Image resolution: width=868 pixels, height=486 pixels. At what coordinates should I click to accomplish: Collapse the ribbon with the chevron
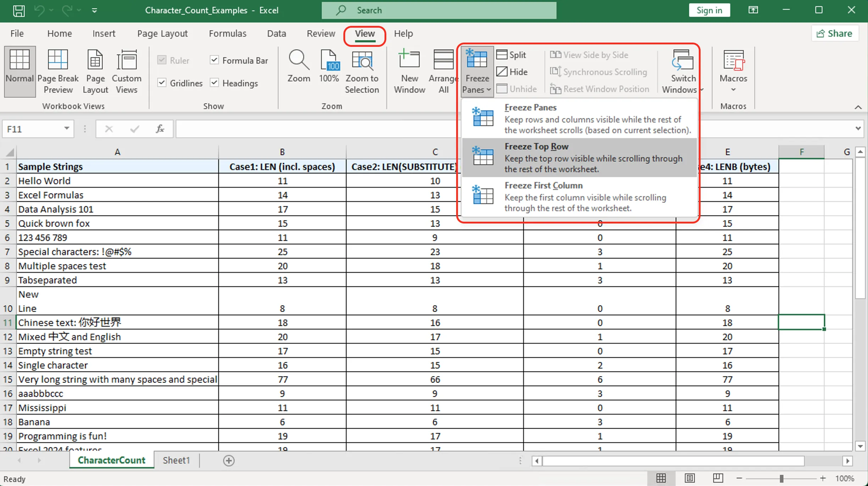858,107
